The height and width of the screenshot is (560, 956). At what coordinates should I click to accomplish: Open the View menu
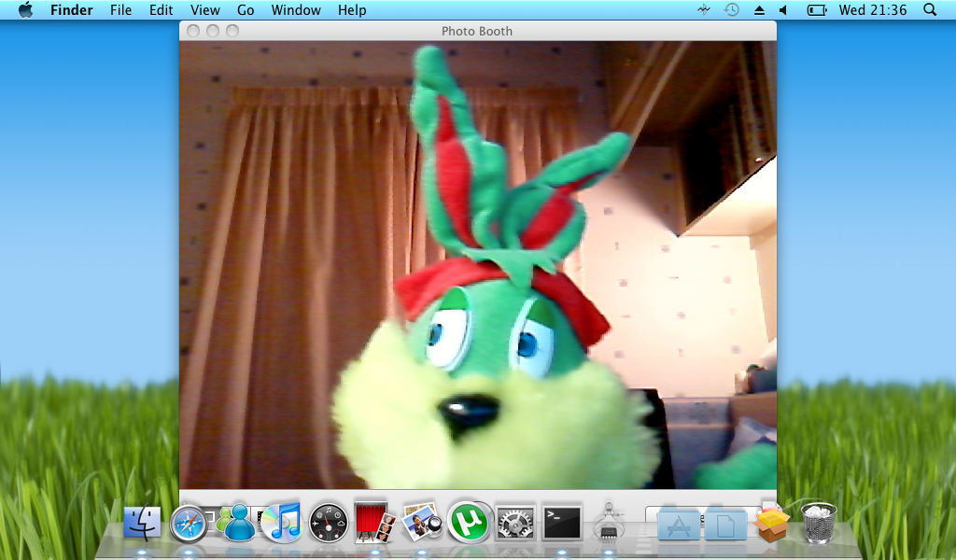point(204,9)
